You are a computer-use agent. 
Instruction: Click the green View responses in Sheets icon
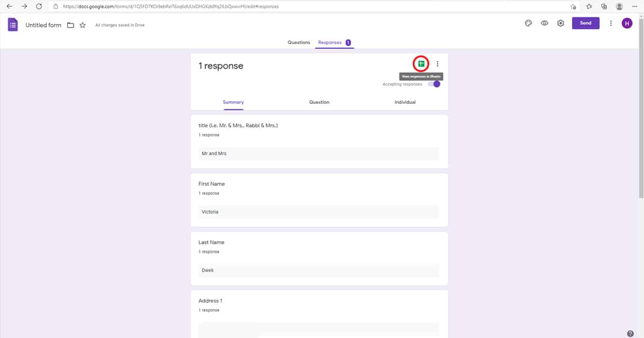click(x=421, y=64)
